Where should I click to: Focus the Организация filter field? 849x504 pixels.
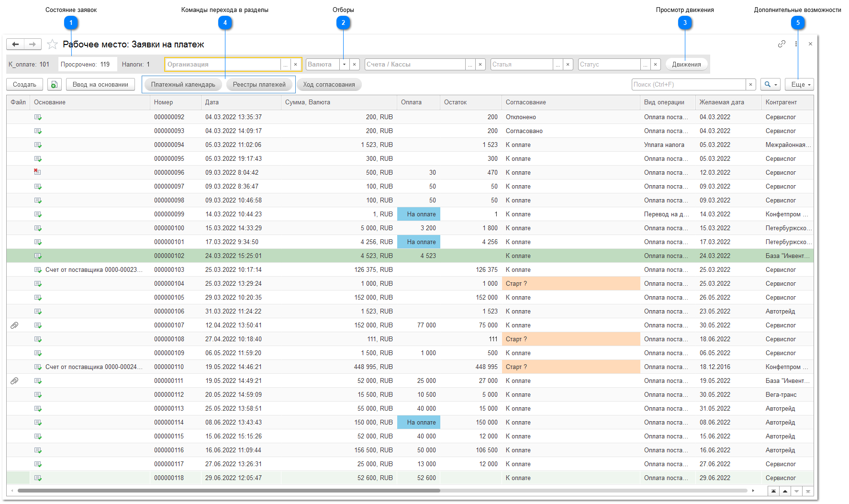point(223,65)
